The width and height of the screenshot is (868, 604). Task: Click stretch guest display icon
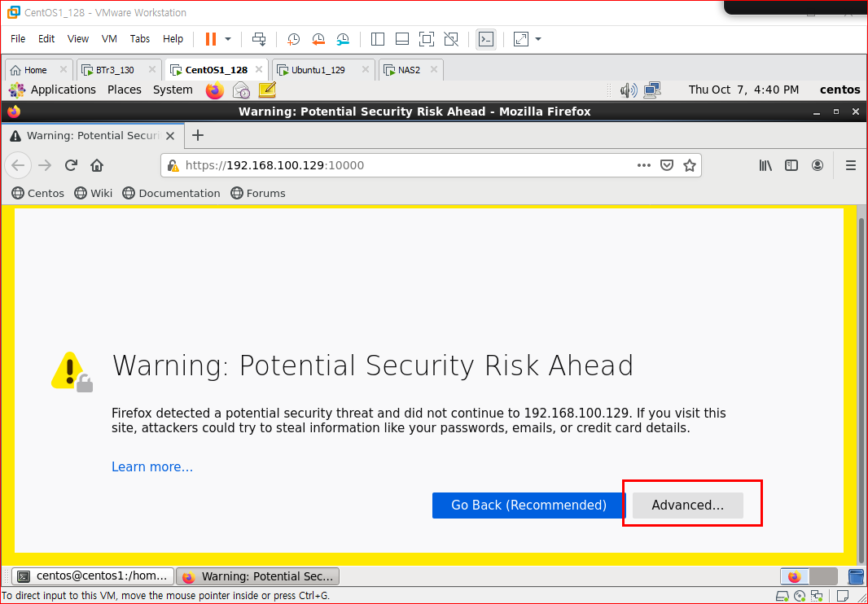pos(521,39)
